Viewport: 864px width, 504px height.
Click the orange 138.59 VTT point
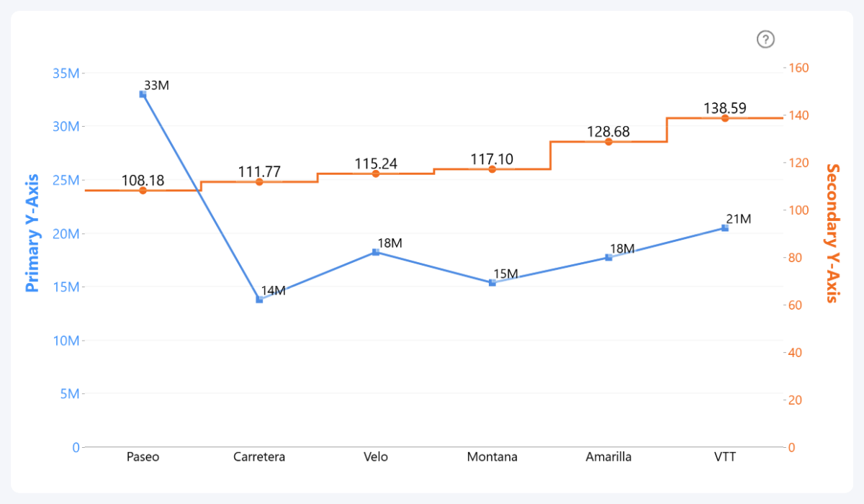[x=725, y=118]
